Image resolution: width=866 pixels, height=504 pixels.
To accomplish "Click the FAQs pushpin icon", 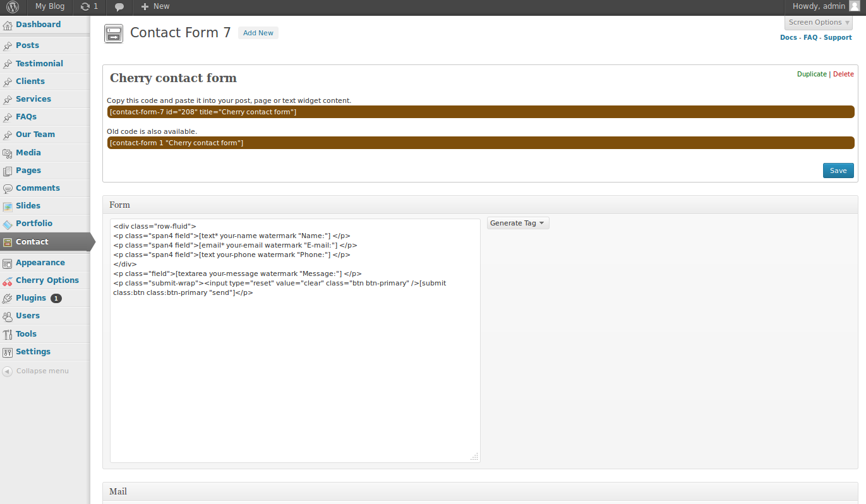I will [x=8, y=117].
